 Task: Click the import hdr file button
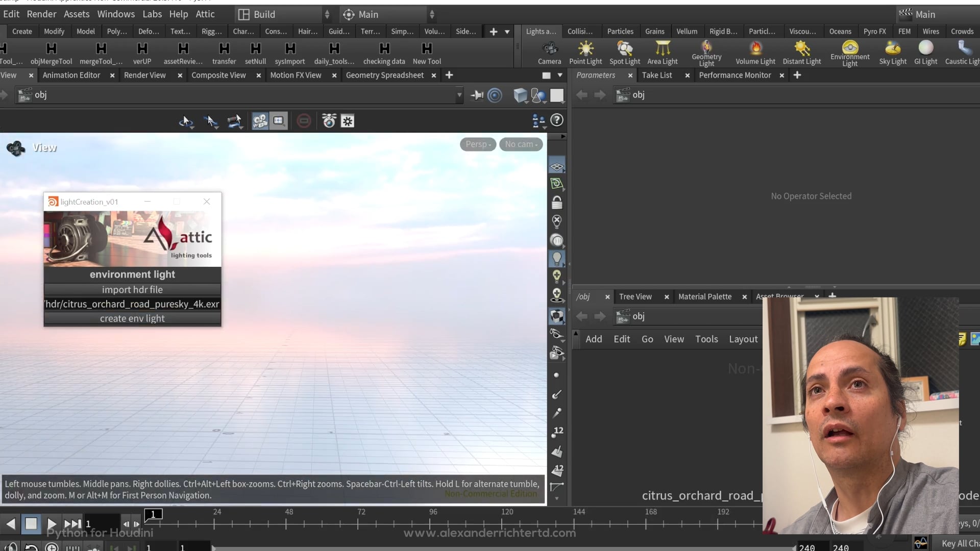click(x=132, y=289)
